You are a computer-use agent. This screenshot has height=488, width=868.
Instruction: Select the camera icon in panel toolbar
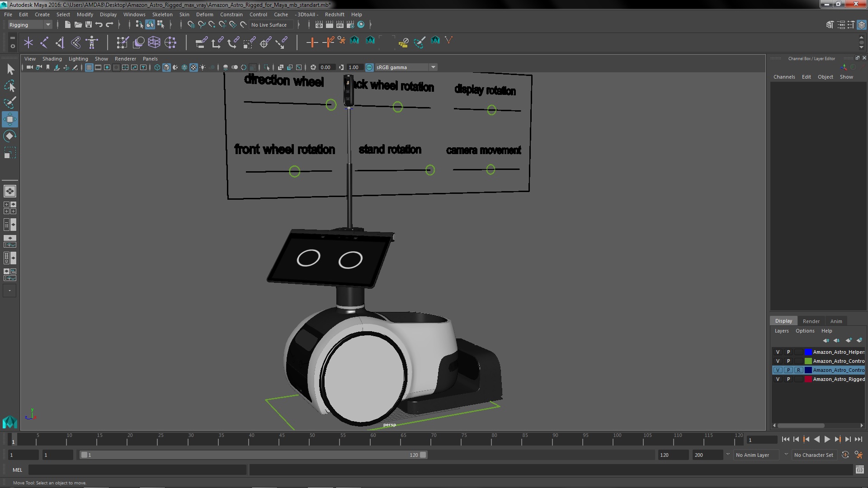(29, 67)
